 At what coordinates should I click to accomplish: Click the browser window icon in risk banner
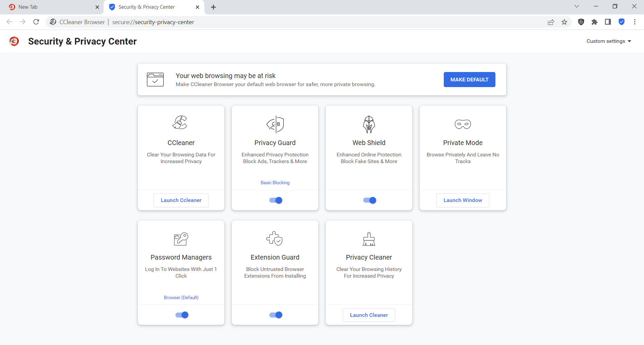155,80
